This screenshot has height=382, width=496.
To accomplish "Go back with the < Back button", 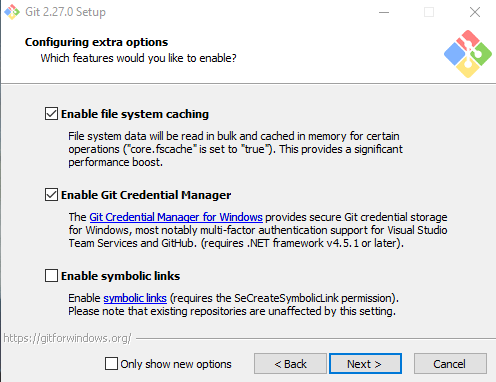I will point(290,364).
